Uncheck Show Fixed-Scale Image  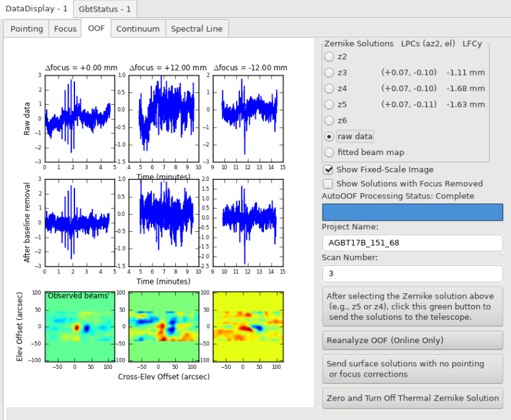pyautogui.click(x=328, y=170)
